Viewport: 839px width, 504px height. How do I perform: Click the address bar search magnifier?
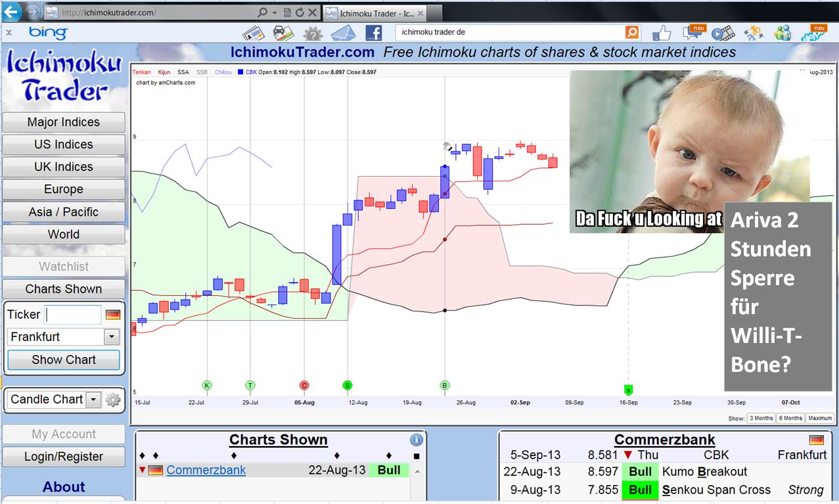coord(263,12)
